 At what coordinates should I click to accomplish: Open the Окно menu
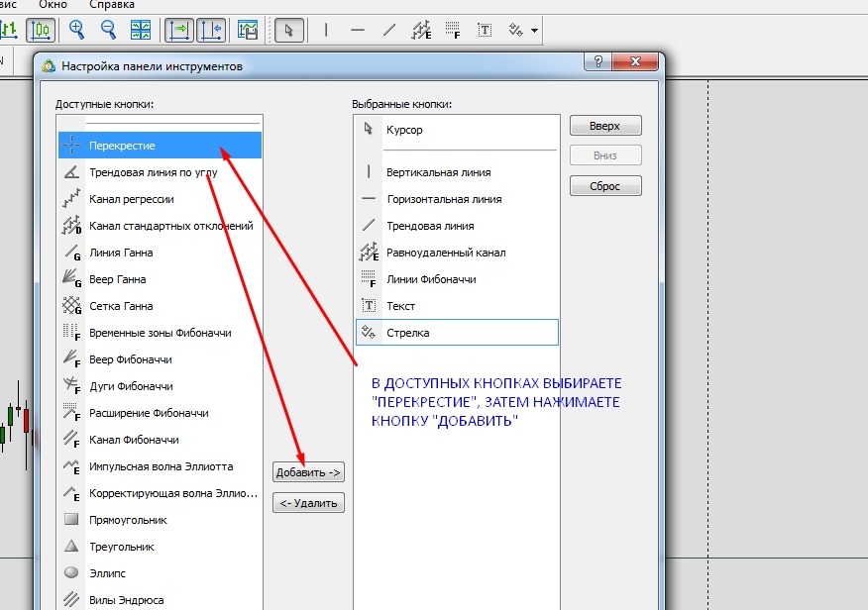(54, 5)
